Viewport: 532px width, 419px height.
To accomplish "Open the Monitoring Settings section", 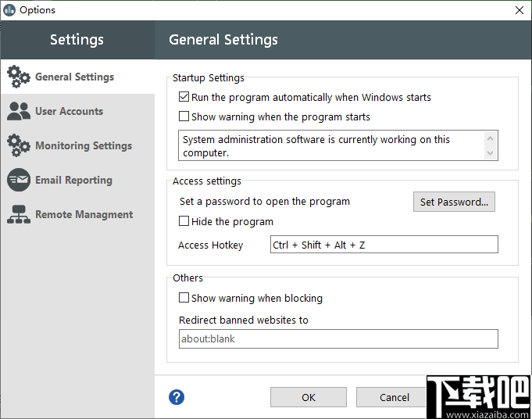I will (x=83, y=145).
